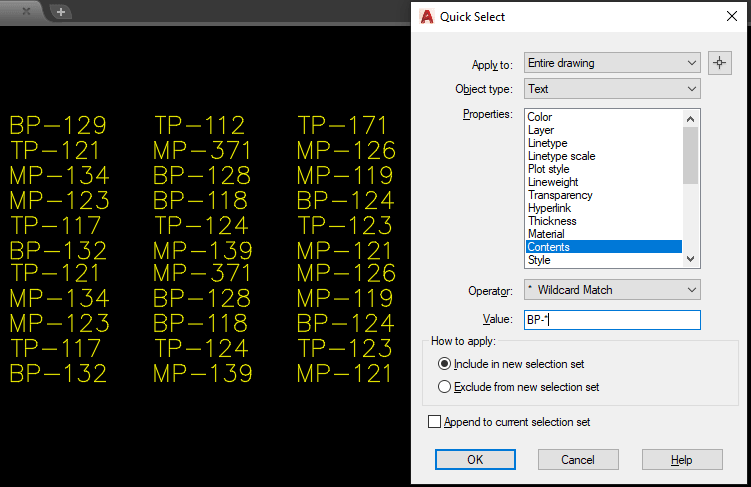Select Contents property
The image size is (751, 487).
604,247
